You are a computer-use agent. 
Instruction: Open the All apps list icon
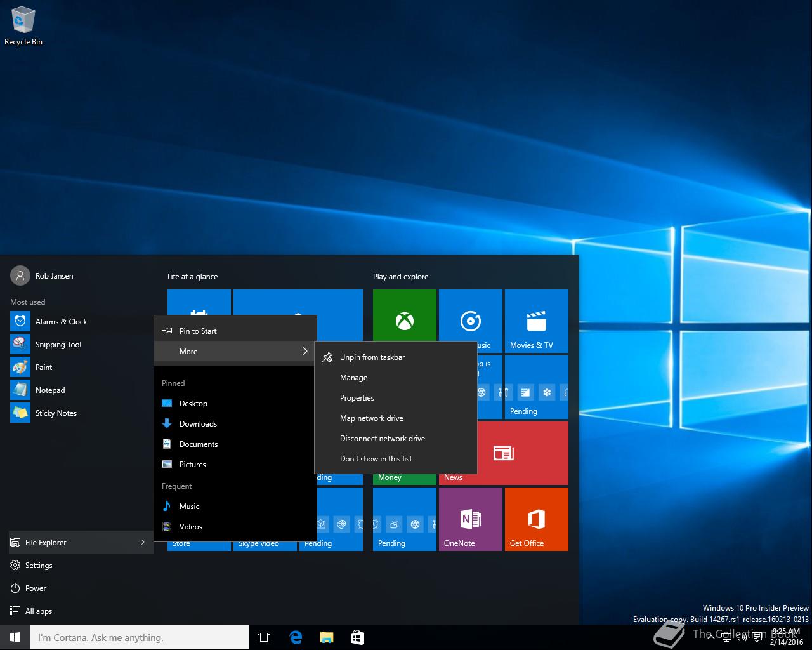pyautogui.click(x=15, y=611)
